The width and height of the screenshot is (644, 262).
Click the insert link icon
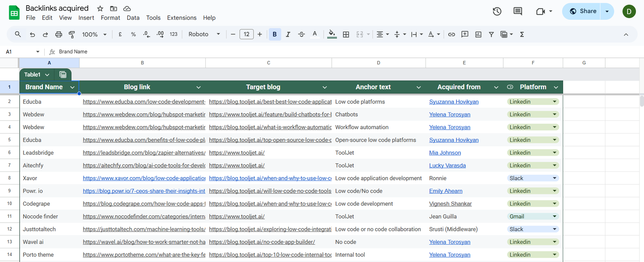pos(452,35)
